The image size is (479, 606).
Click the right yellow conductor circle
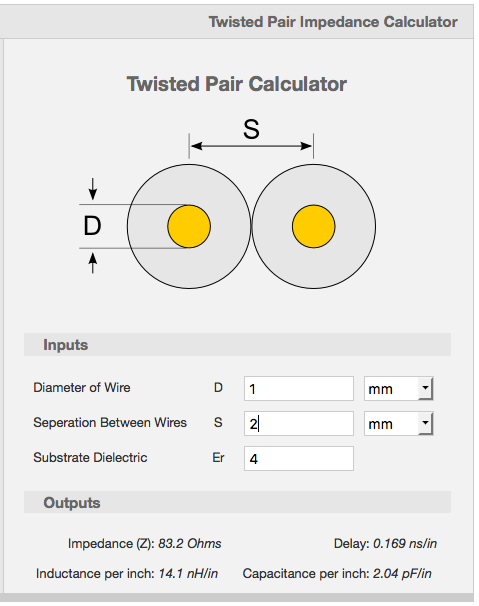(314, 226)
